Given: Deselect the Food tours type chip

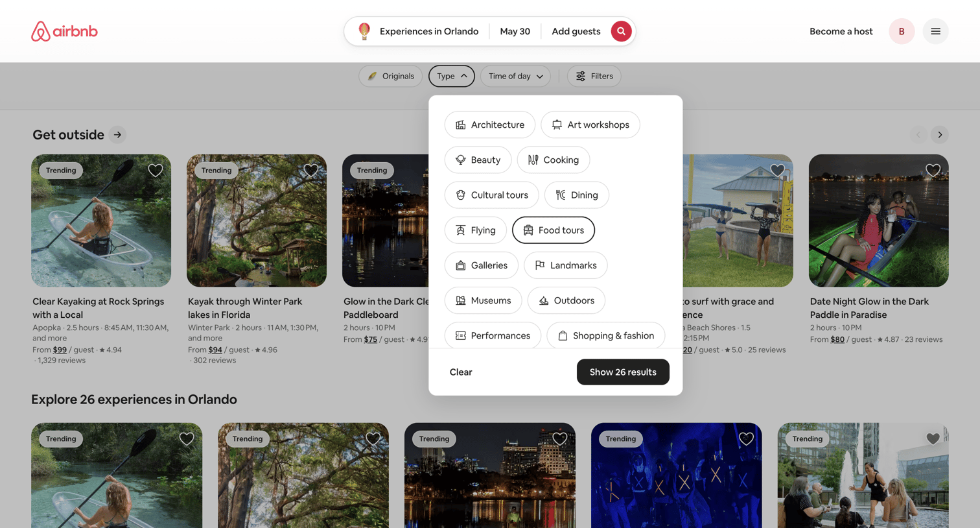Looking at the screenshot, I should (554, 230).
